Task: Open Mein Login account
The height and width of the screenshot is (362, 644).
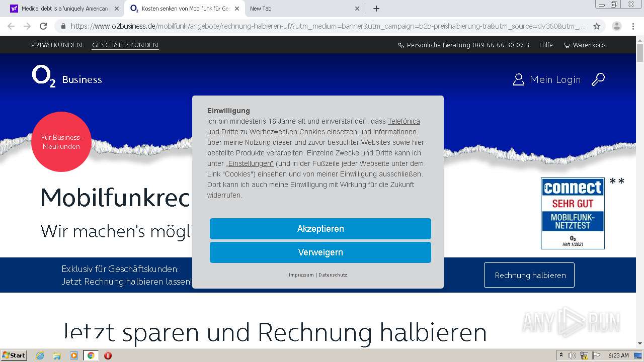Action: point(546,79)
